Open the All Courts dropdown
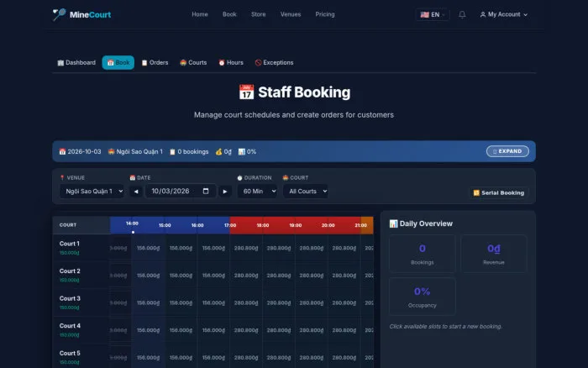588x368 pixels. (x=306, y=192)
